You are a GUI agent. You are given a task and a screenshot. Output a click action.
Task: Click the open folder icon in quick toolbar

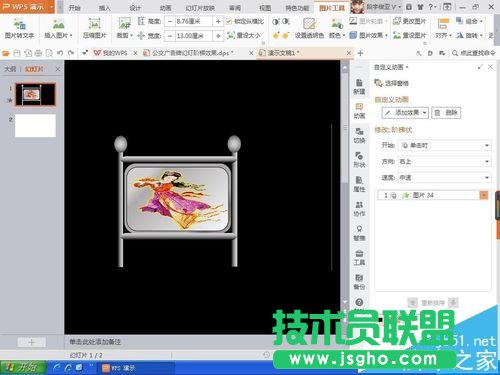[x=5, y=53]
